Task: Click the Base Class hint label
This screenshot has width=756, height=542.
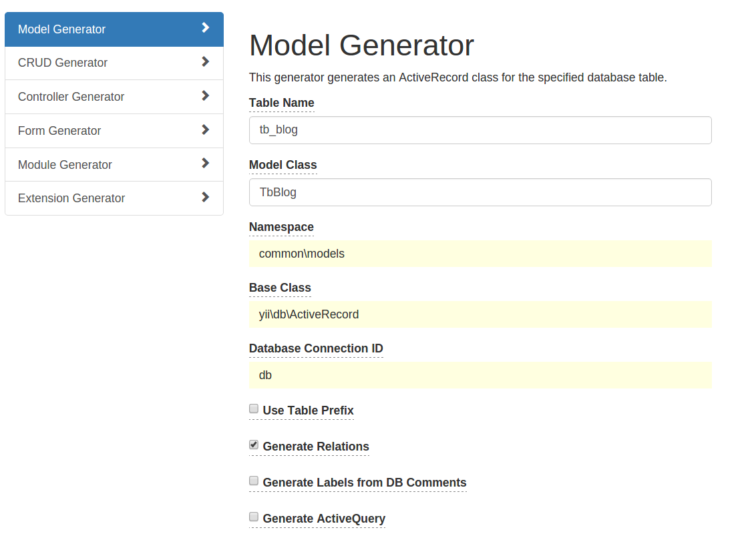Action: pos(280,288)
